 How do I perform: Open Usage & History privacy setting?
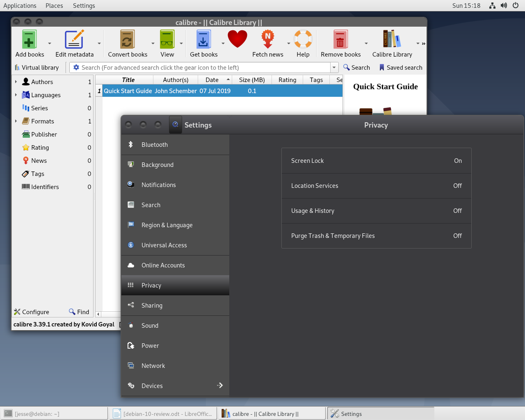point(377,211)
